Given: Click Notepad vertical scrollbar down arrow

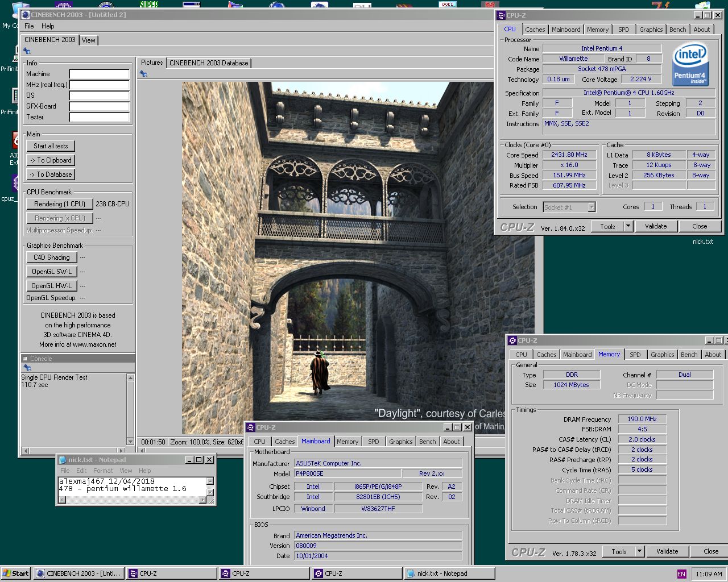Looking at the screenshot, I should click(x=210, y=492).
